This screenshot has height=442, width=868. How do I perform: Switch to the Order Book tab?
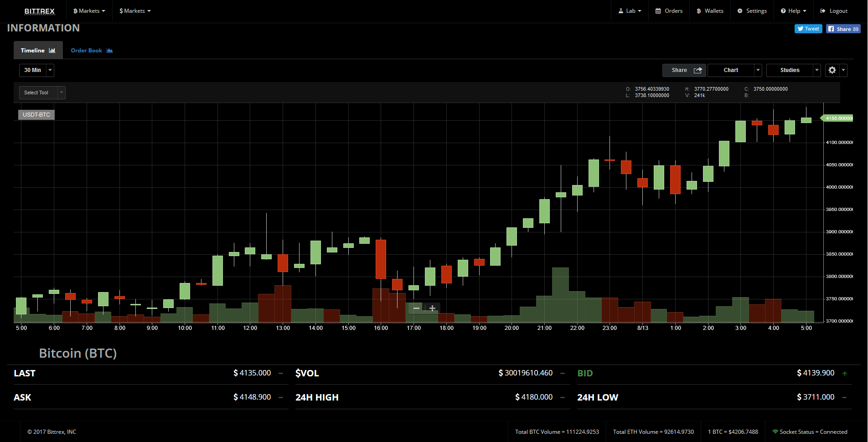click(x=86, y=50)
